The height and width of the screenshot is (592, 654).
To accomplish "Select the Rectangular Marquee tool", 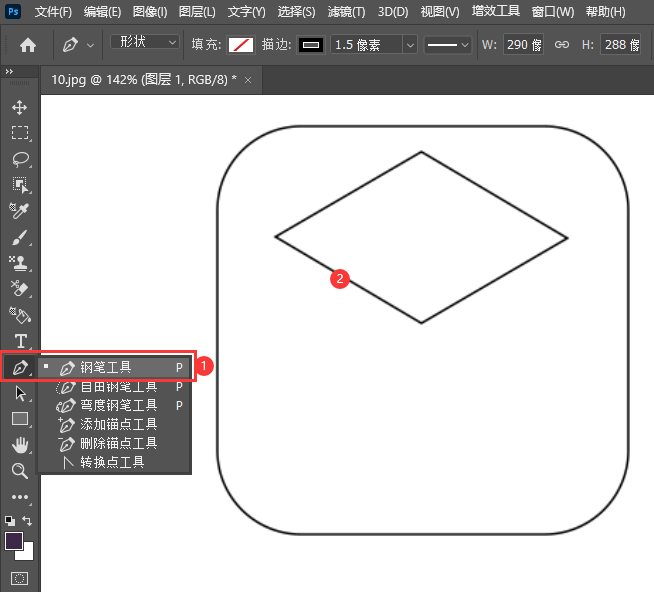I will (19, 133).
